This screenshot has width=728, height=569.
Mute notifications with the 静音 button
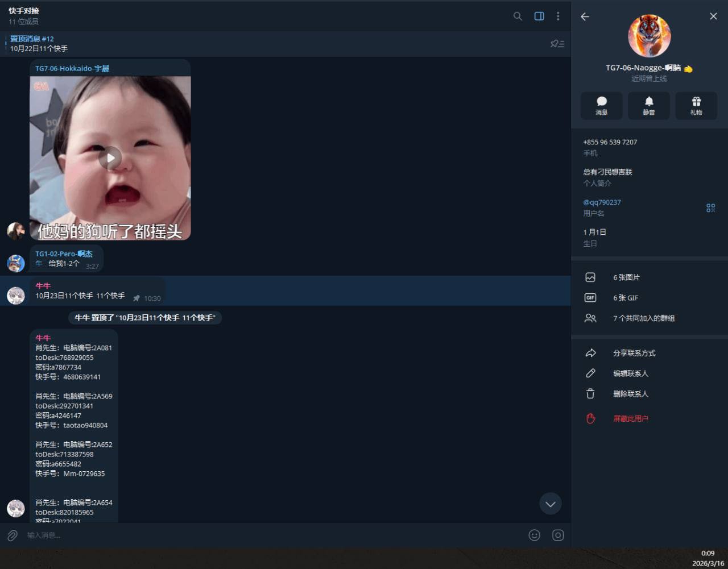click(649, 106)
